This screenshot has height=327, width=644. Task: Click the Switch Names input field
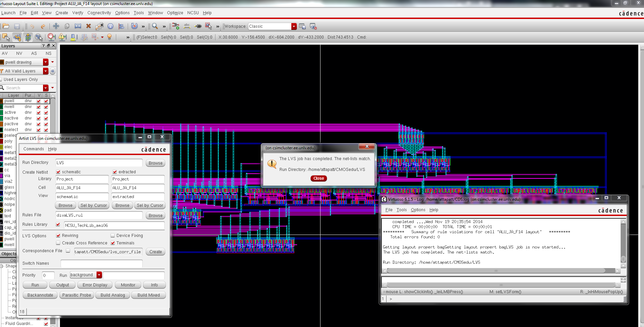tap(101, 263)
